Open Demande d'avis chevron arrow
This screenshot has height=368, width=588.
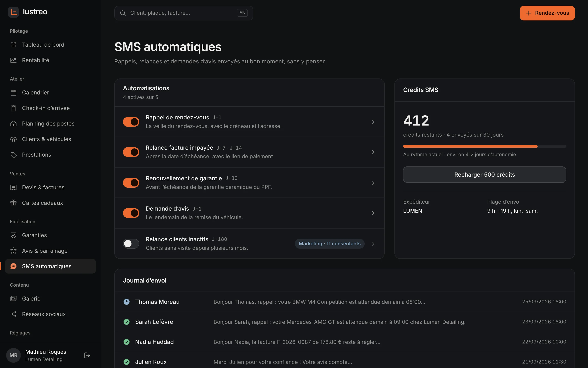(373, 213)
